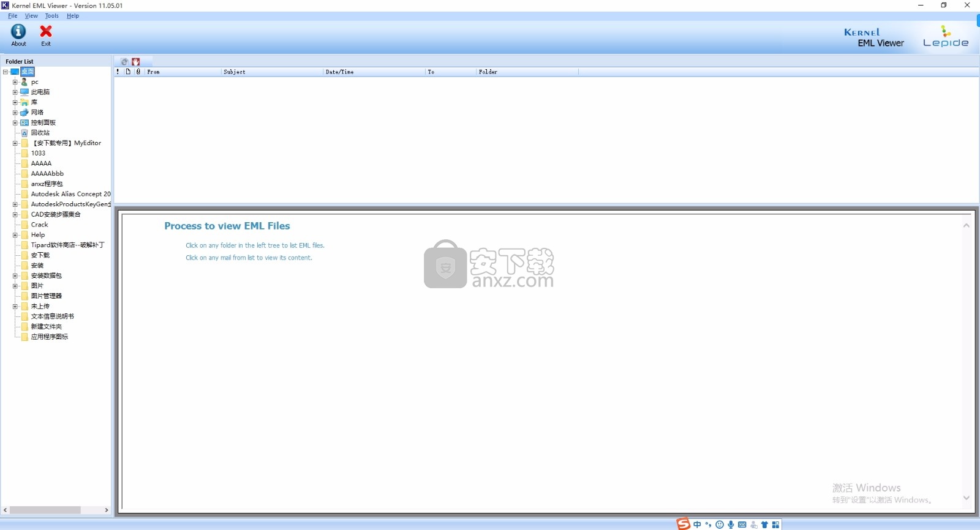Click the preview pane scroll down arrow
Viewport: 980px width, 530px height.
(x=967, y=498)
